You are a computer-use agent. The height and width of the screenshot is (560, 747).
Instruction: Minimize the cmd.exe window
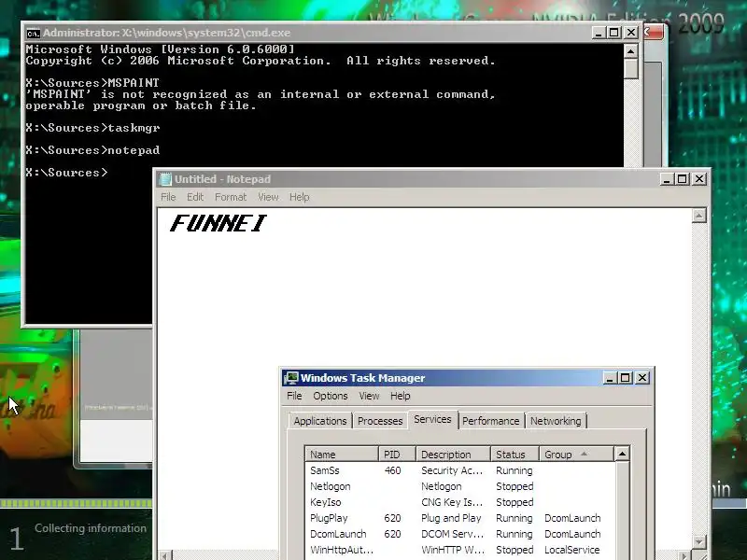(x=599, y=33)
